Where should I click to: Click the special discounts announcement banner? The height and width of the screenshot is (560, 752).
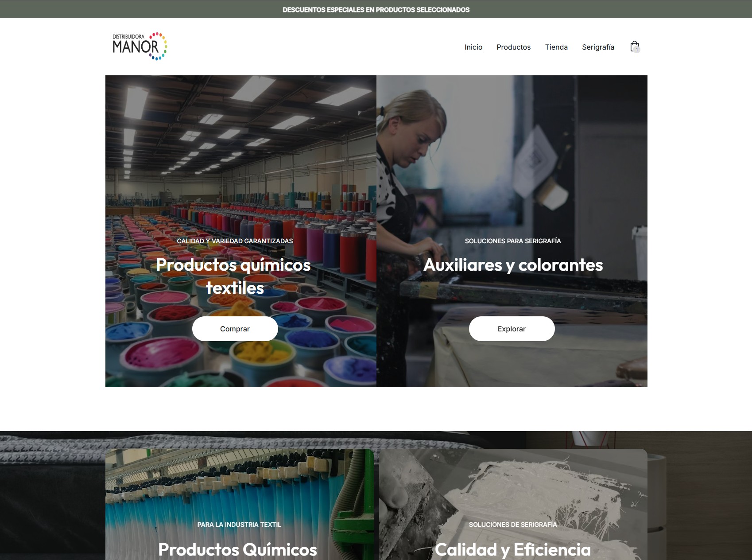coord(376,9)
